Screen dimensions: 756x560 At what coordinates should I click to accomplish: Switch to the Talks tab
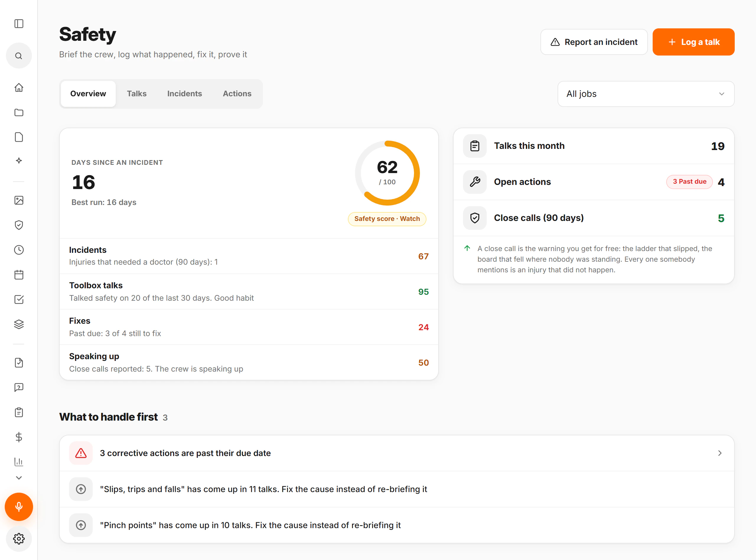coord(136,94)
